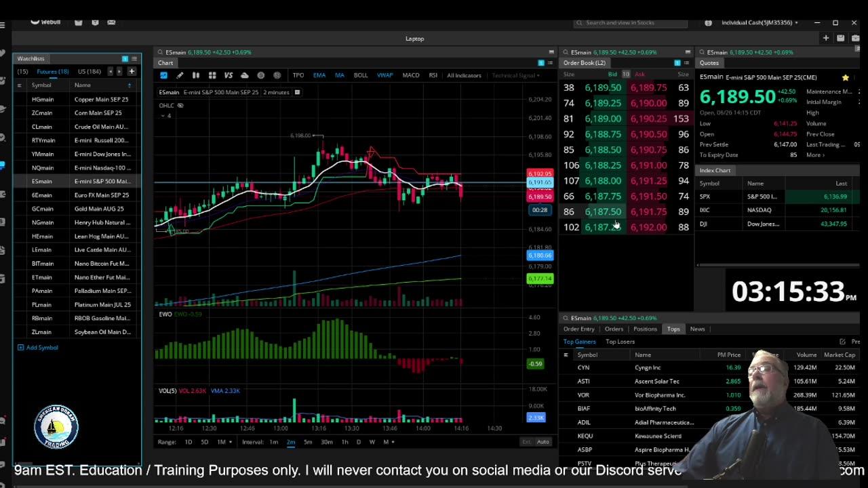Open order book depth 10 selector
Image resolution: width=868 pixels, height=488 pixels.
[x=626, y=74]
